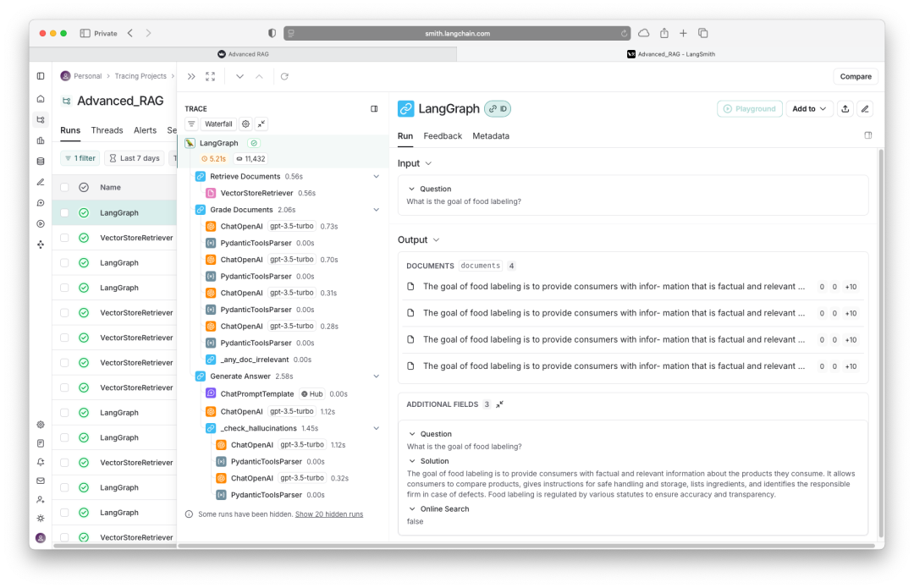Open the Playground play icon in sidebar
Screen dimensions: 914x588
(41, 223)
